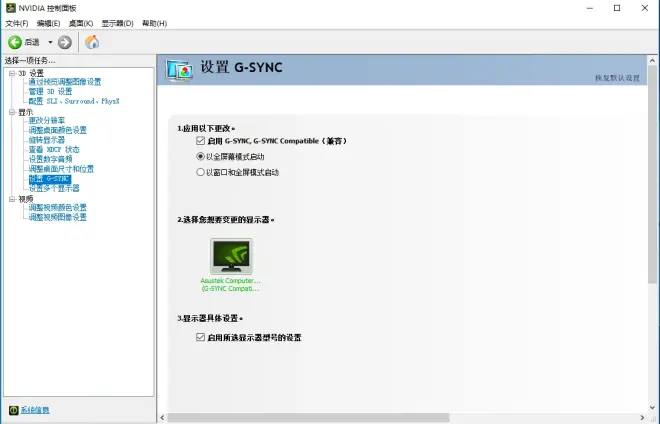Click the green Back arrow icon

tap(15, 42)
